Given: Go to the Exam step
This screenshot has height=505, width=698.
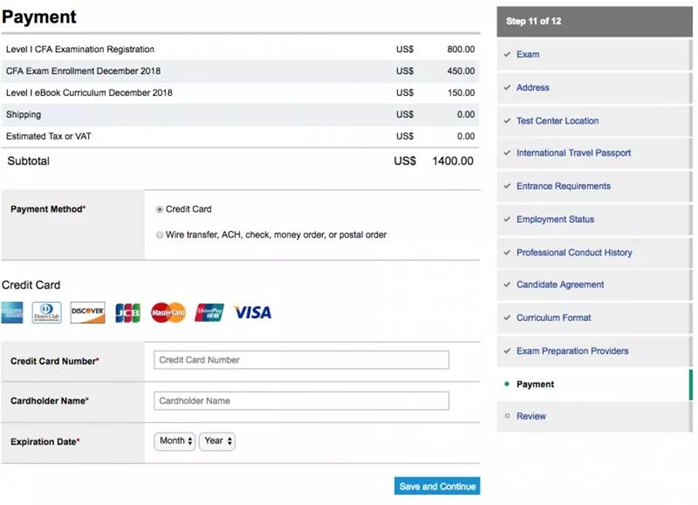Looking at the screenshot, I should pyautogui.click(x=528, y=55).
